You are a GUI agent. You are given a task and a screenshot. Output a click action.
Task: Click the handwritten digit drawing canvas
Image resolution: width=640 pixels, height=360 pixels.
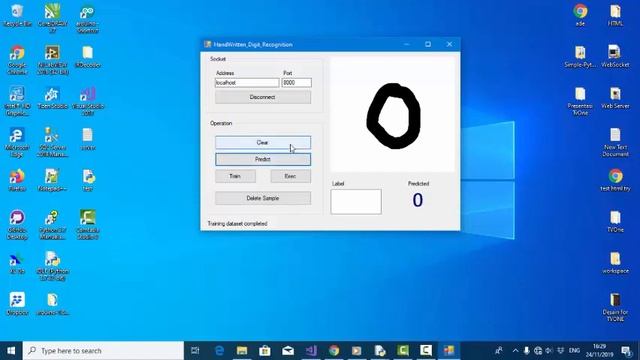click(392, 114)
